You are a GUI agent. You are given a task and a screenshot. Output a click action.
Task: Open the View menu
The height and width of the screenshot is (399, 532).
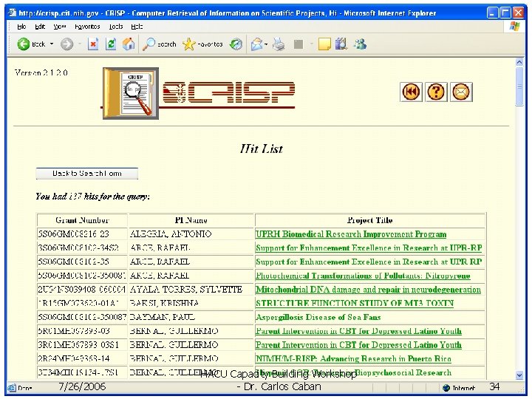[x=59, y=27]
